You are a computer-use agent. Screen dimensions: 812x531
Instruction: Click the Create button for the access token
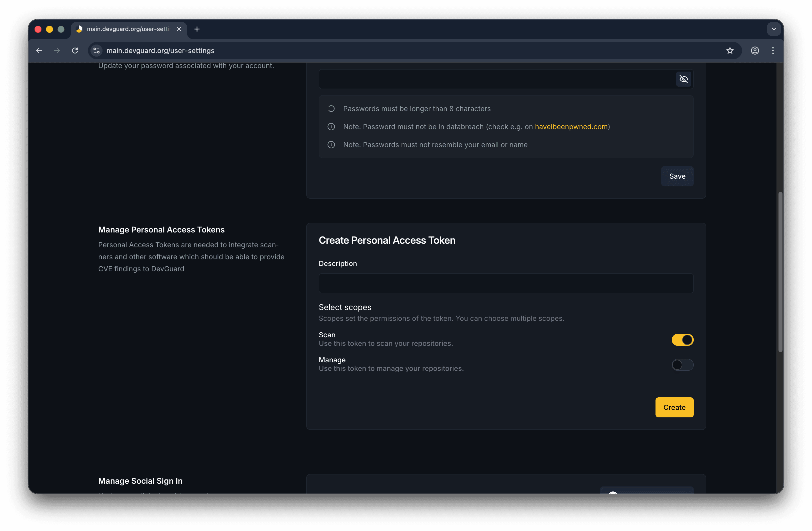tap(674, 407)
